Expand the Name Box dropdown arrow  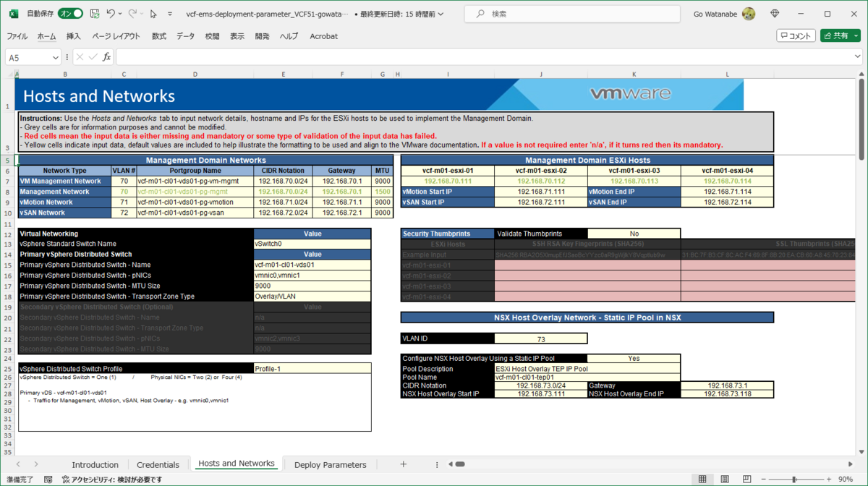[56, 57]
